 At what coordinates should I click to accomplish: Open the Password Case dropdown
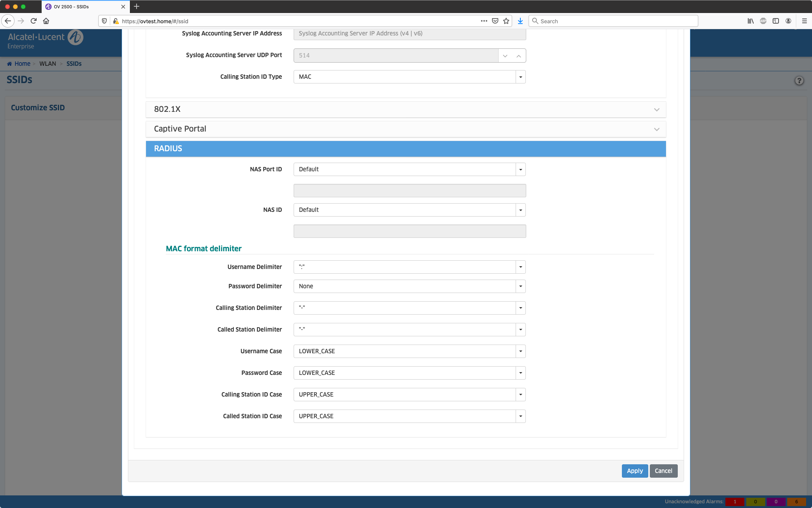click(409, 373)
